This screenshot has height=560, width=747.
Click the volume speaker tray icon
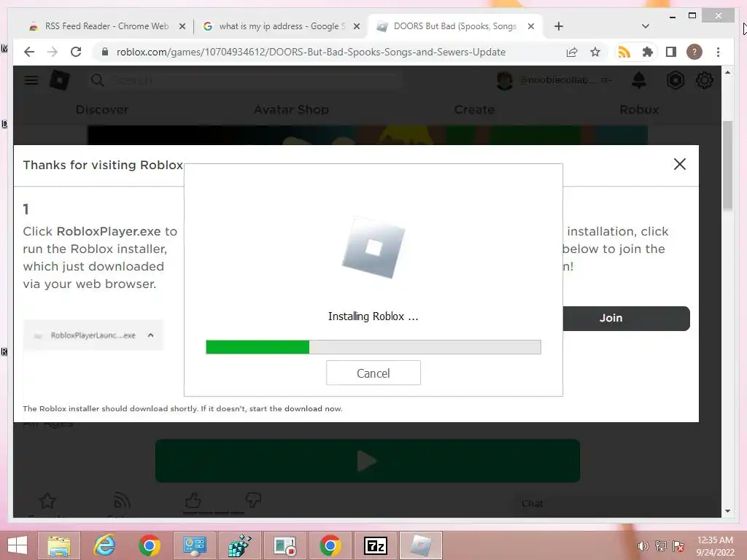(x=643, y=546)
